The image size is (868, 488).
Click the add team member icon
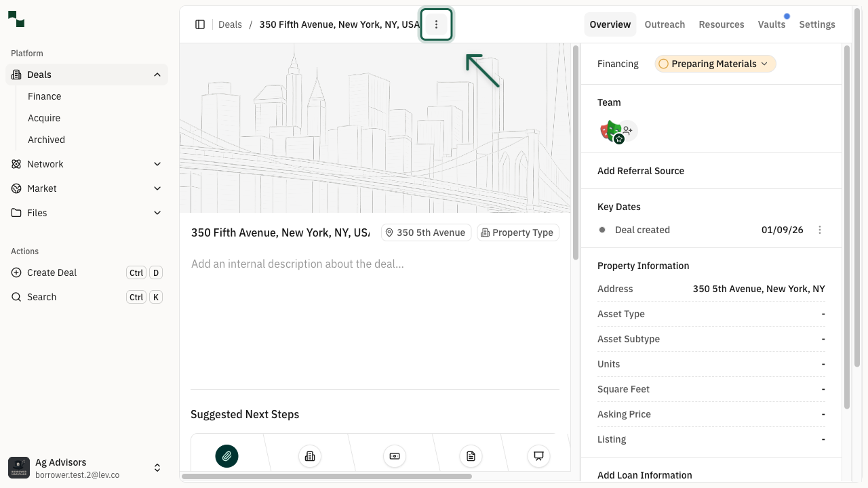point(628,130)
